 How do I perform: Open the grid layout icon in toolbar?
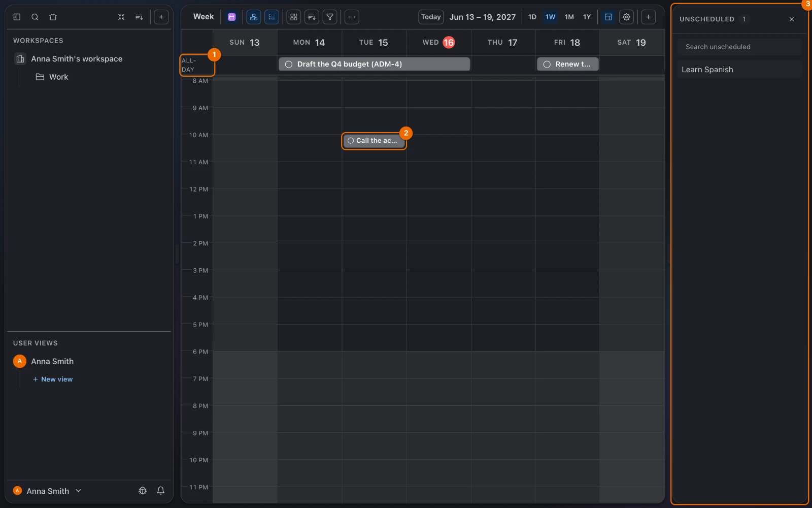point(294,17)
